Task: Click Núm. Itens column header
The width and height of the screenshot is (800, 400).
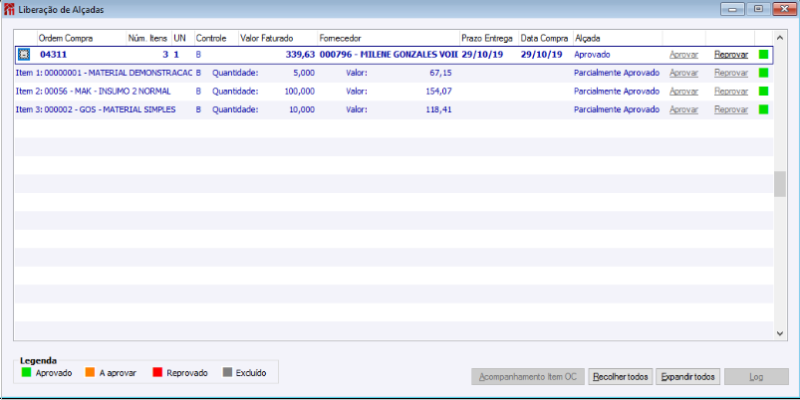Action: (149, 38)
